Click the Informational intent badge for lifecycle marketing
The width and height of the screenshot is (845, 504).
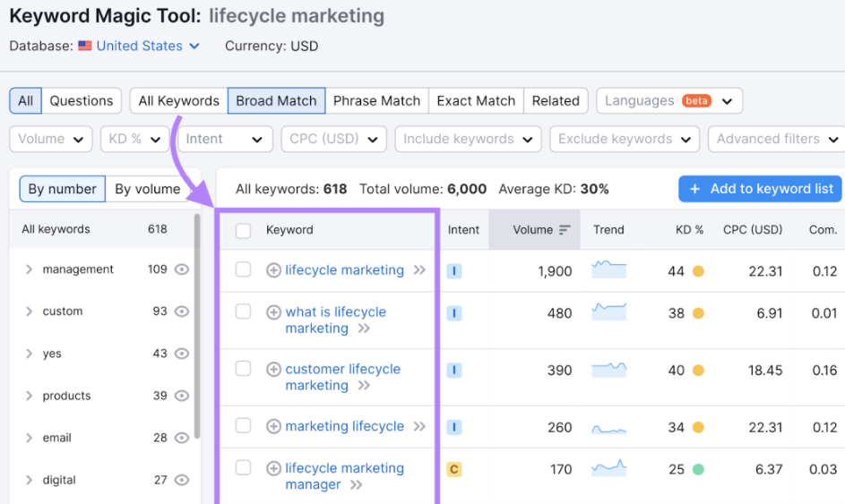pyautogui.click(x=454, y=271)
